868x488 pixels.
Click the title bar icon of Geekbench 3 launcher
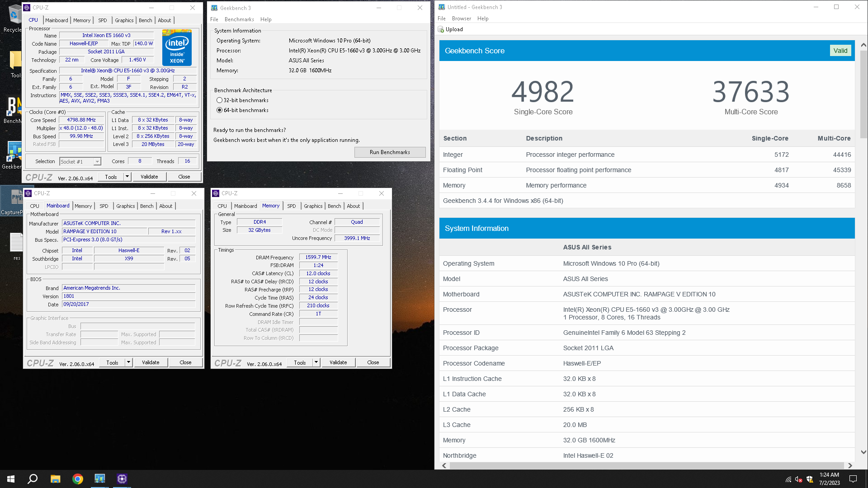tap(214, 8)
